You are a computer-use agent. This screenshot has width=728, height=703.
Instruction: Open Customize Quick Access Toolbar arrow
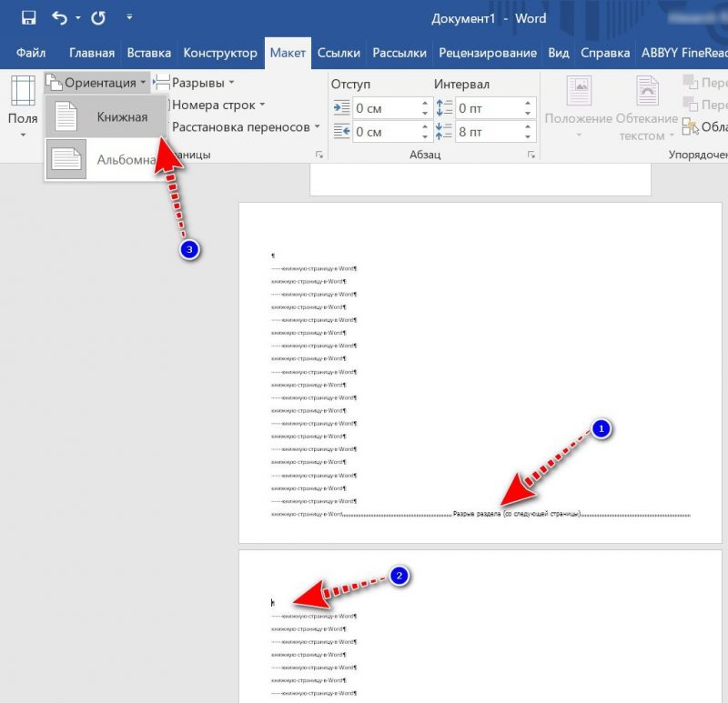click(129, 17)
